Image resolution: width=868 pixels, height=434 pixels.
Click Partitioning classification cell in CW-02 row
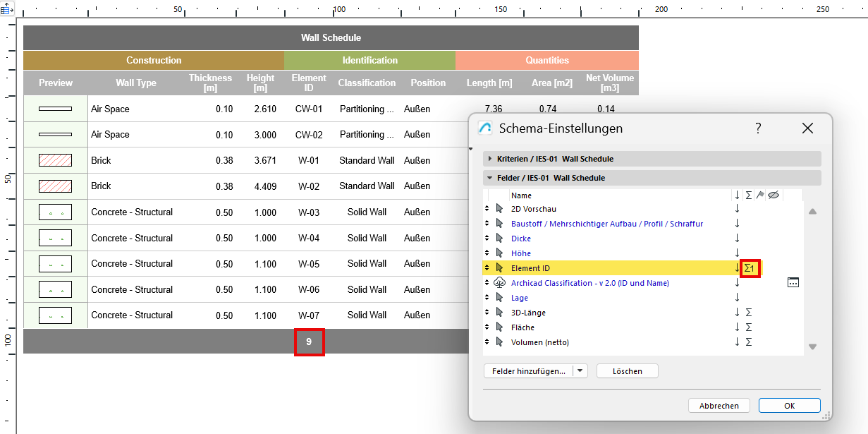367,134
